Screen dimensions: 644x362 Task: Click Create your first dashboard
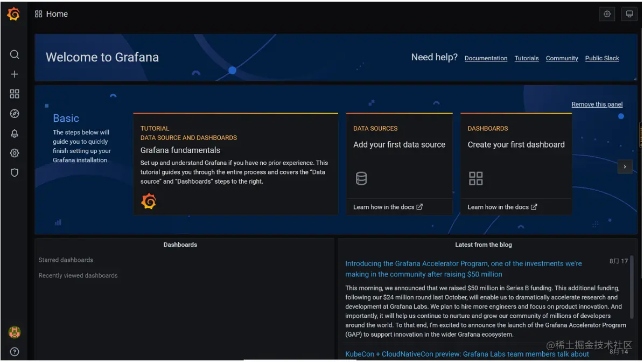point(516,144)
